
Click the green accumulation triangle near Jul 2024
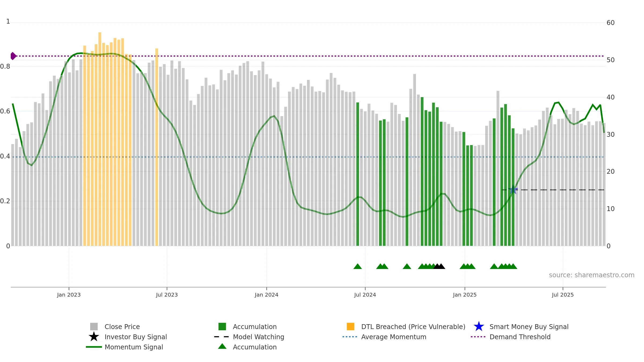coord(358,266)
